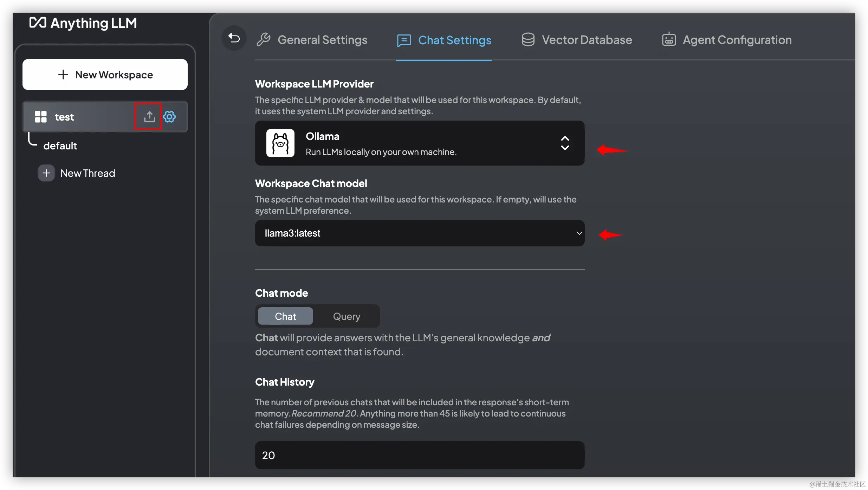
Task: Go to Agent Configuration tab
Action: pyautogui.click(x=737, y=40)
